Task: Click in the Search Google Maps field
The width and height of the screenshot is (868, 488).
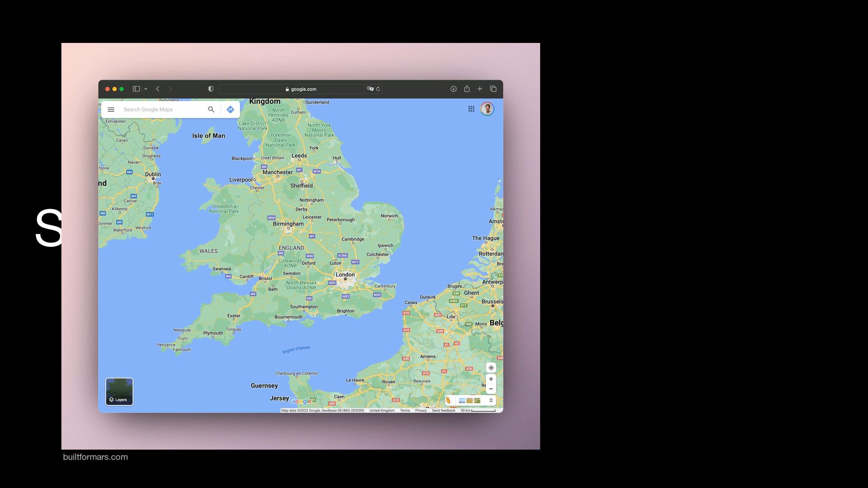Action: click(x=163, y=109)
